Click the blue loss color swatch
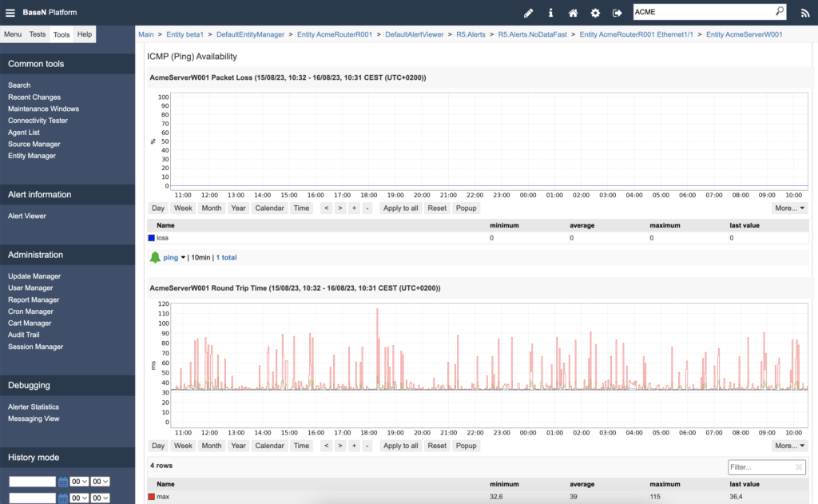 coord(152,238)
